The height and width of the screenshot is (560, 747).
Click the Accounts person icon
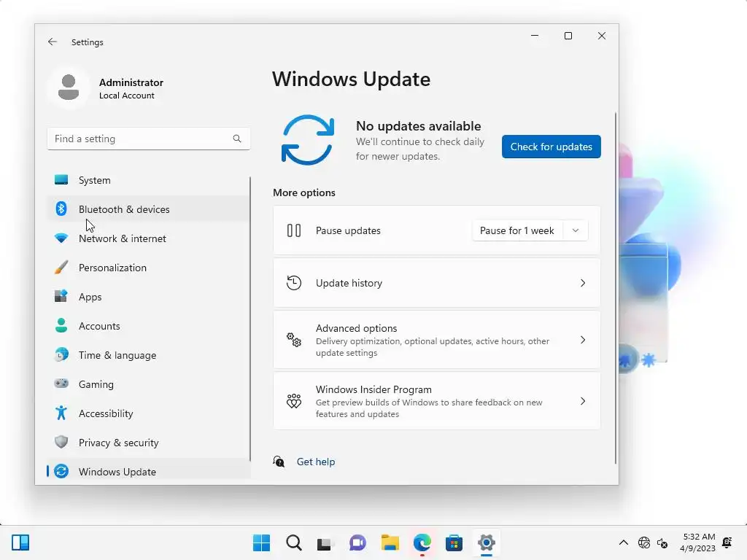(x=61, y=326)
